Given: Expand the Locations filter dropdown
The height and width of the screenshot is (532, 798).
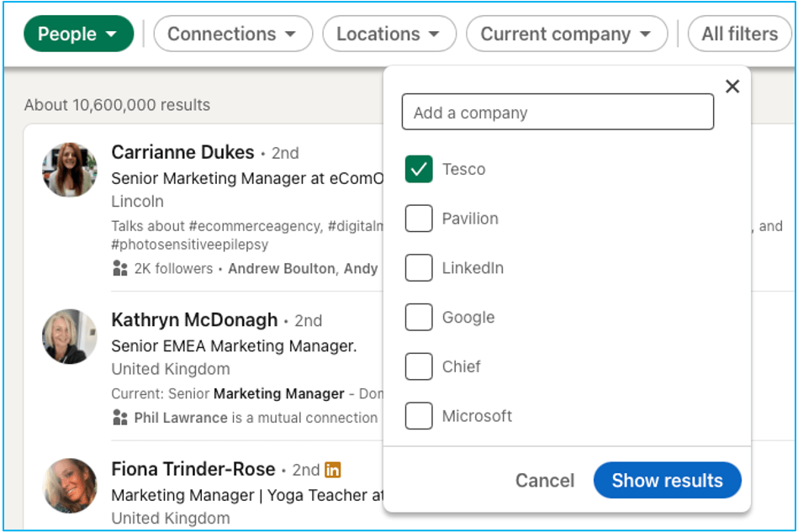Looking at the screenshot, I should click(388, 34).
